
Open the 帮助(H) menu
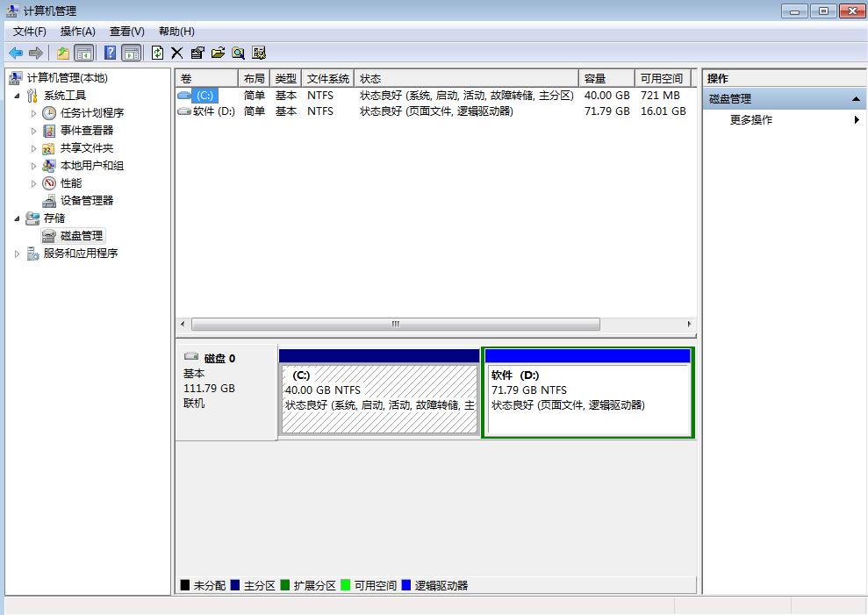click(176, 32)
